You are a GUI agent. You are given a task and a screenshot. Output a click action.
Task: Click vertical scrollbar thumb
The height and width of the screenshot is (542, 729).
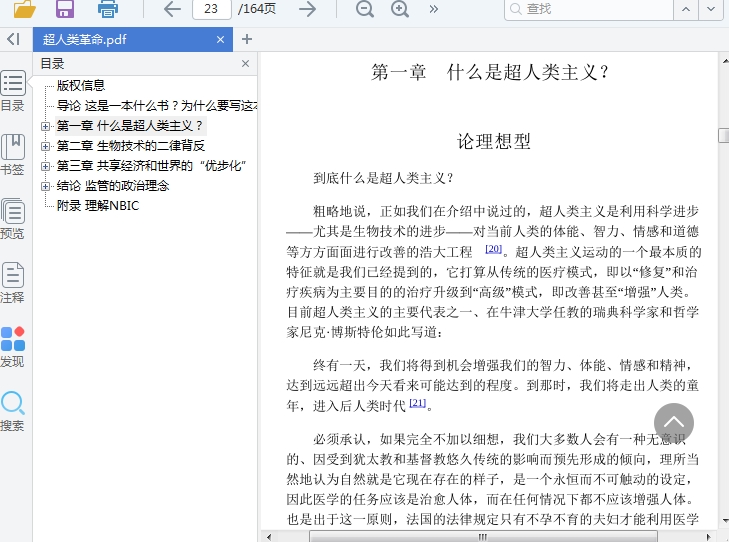point(724,135)
